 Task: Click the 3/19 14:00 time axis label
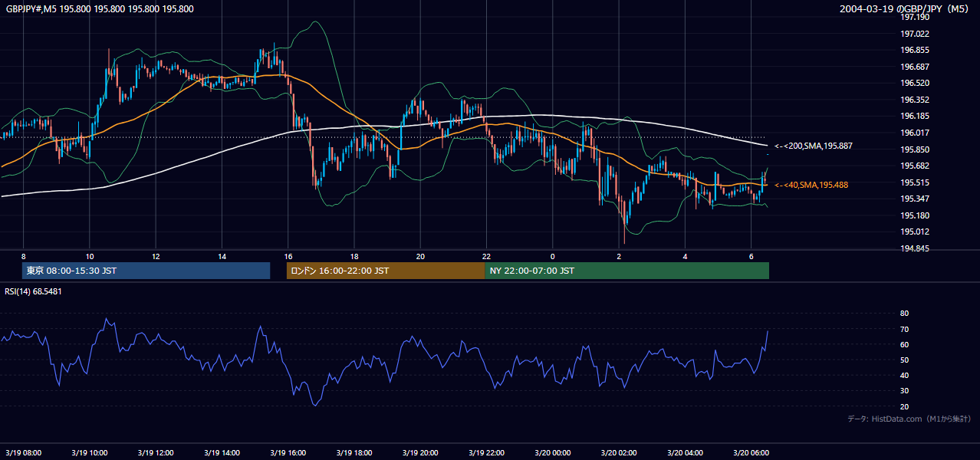[x=222, y=452]
